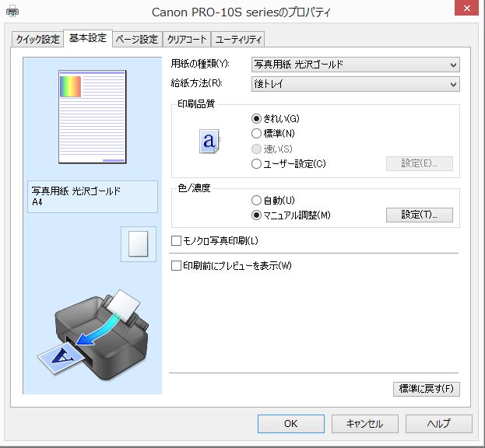The width and height of the screenshot is (485, 448).
Task: Click the printer icon in the title bar
Action: click(12, 12)
